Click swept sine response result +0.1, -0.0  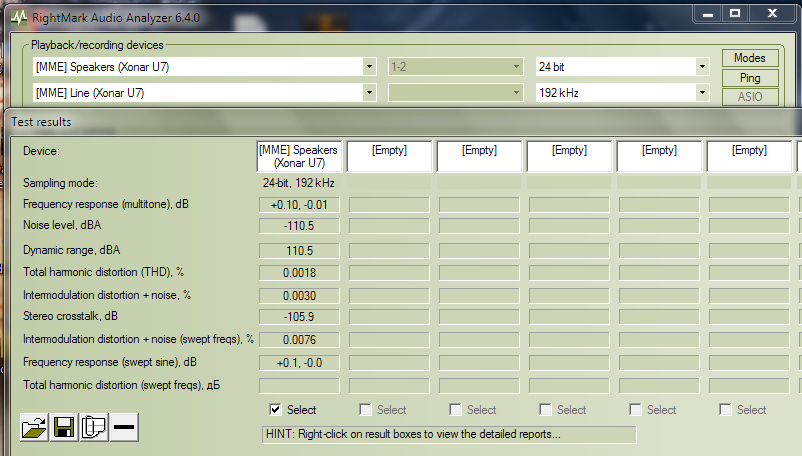pos(299,362)
